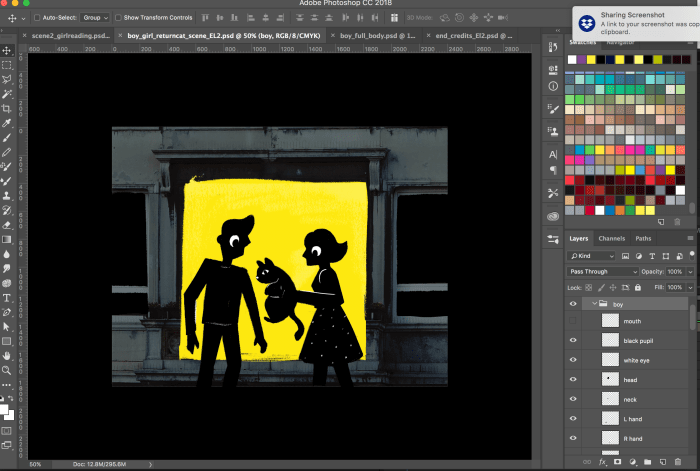Click the white swatch in Swatches panel
Image resolution: width=700 pixels, height=471 pixels.
point(572,59)
